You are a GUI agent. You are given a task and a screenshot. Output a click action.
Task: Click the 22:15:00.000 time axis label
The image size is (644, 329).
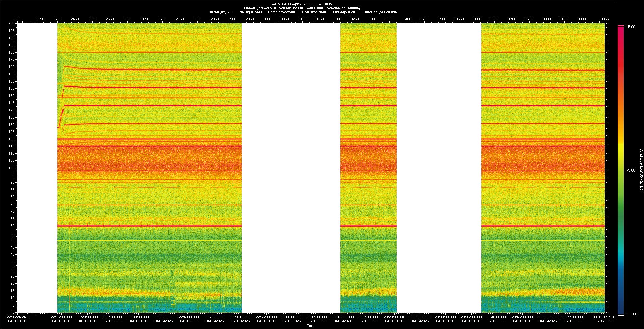[61, 317]
